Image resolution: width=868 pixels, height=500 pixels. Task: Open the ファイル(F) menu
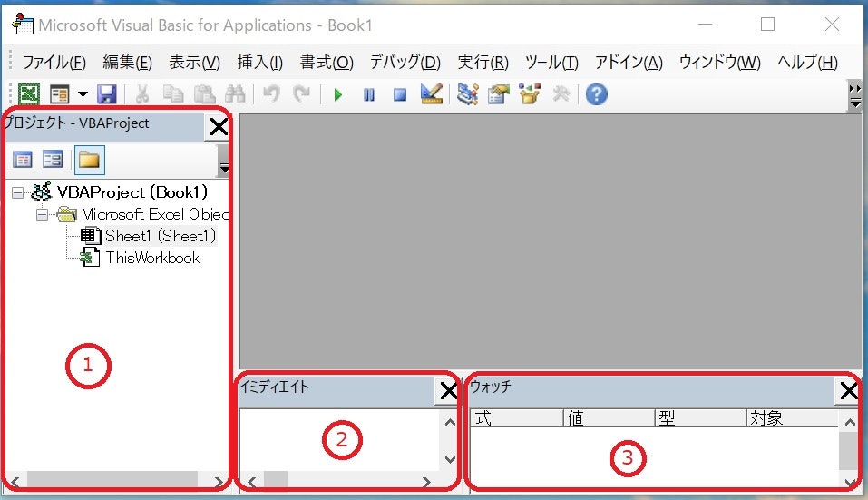(x=54, y=62)
